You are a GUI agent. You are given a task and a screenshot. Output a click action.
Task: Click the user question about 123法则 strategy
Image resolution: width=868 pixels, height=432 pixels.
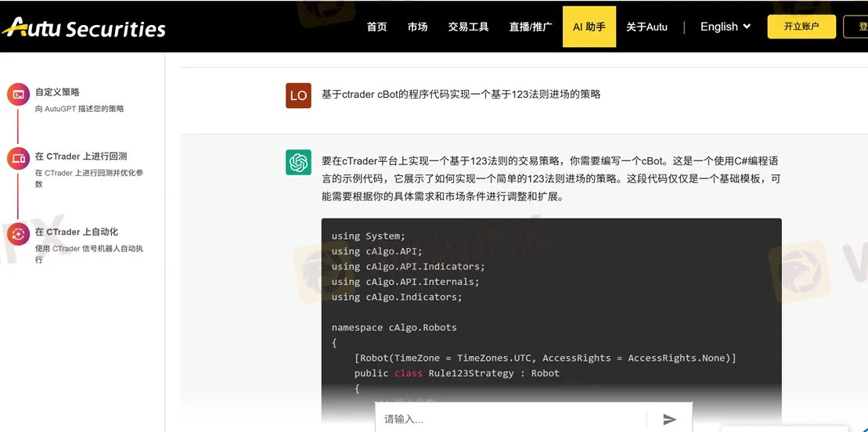461,94
